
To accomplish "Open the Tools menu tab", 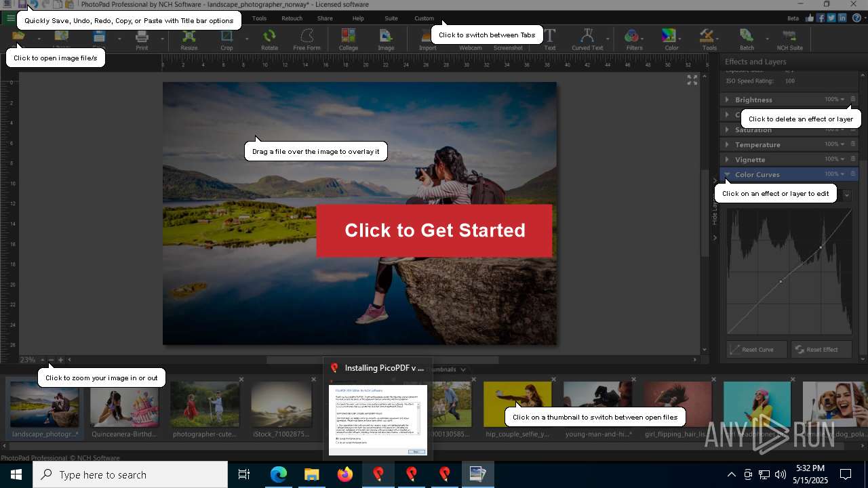I will 259,18.
